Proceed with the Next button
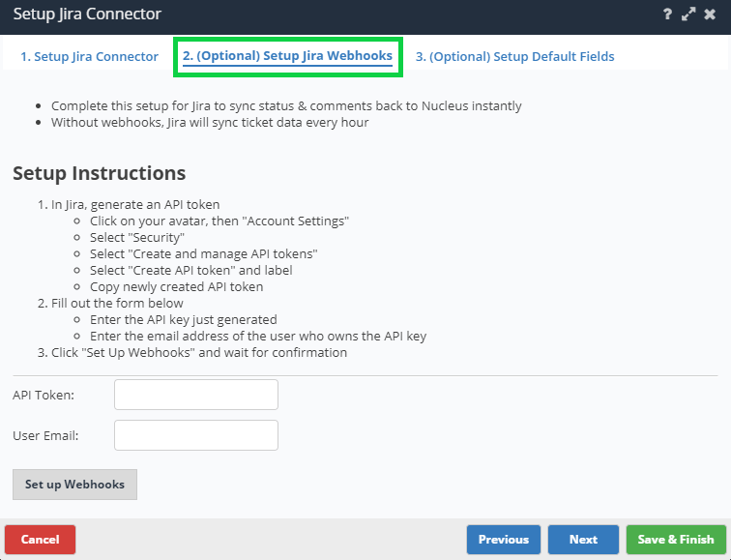Viewport: 731px width, 560px height. tap(583, 540)
